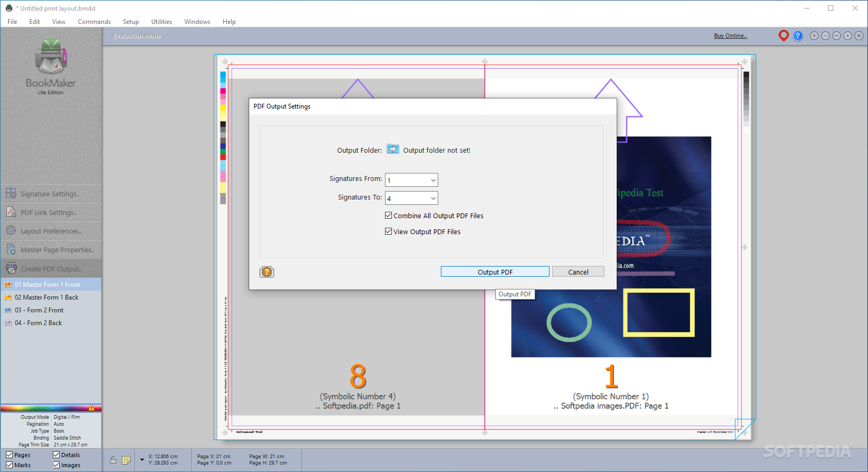
Task: Click icon beside 04 - Form 2 Back
Action: click(8, 323)
